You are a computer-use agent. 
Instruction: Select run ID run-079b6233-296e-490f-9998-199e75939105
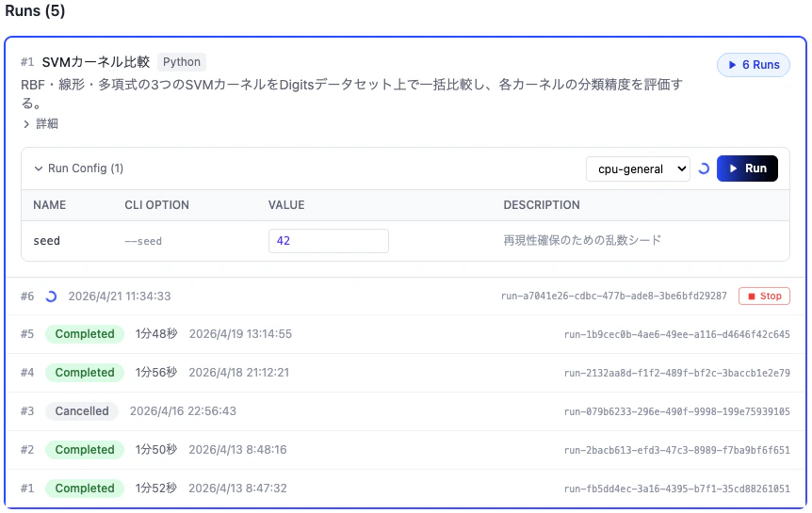[x=677, y=411]
